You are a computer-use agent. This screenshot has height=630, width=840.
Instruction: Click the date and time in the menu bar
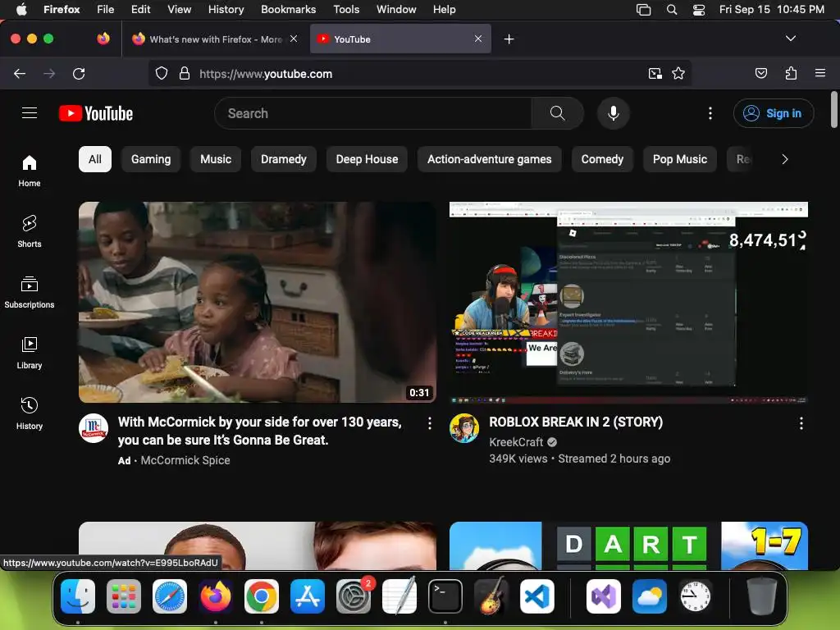tap(771, 10)
